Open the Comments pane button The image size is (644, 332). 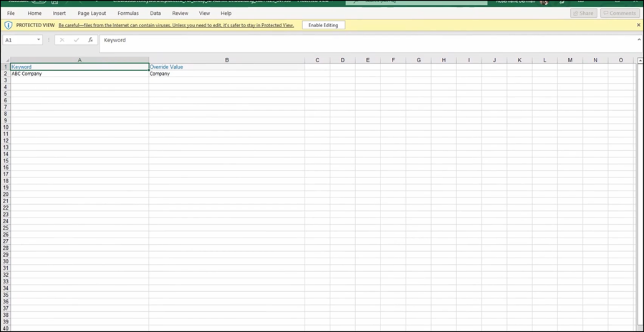(x=620, y=14)
